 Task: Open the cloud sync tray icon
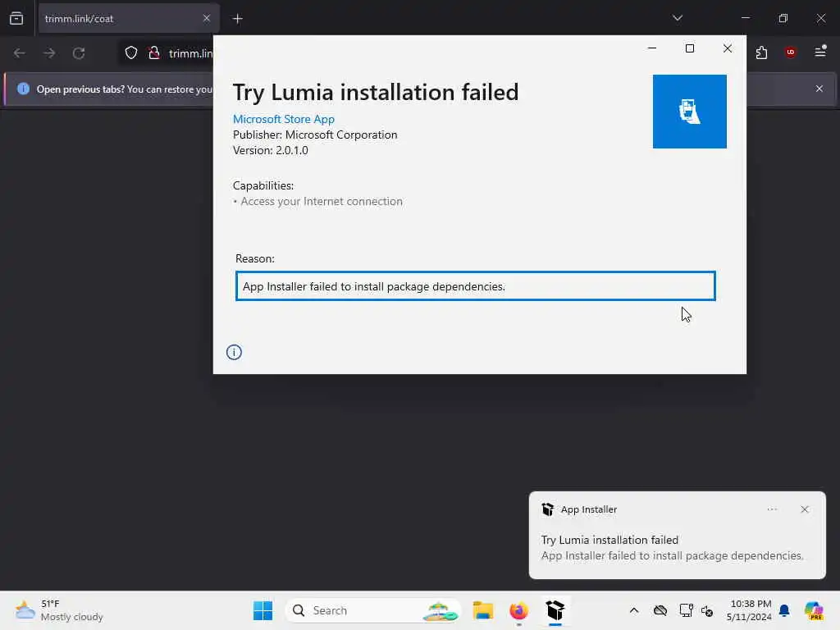660,610
